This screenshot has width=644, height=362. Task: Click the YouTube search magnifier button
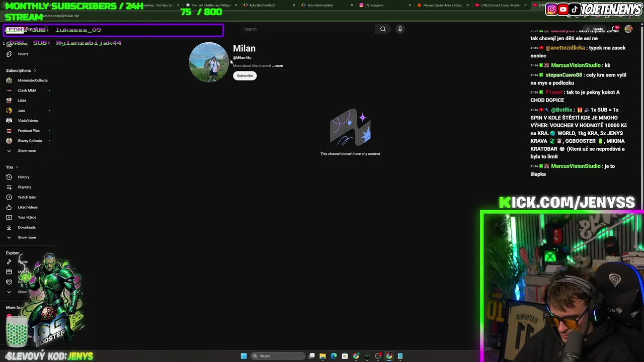(383, 29)
